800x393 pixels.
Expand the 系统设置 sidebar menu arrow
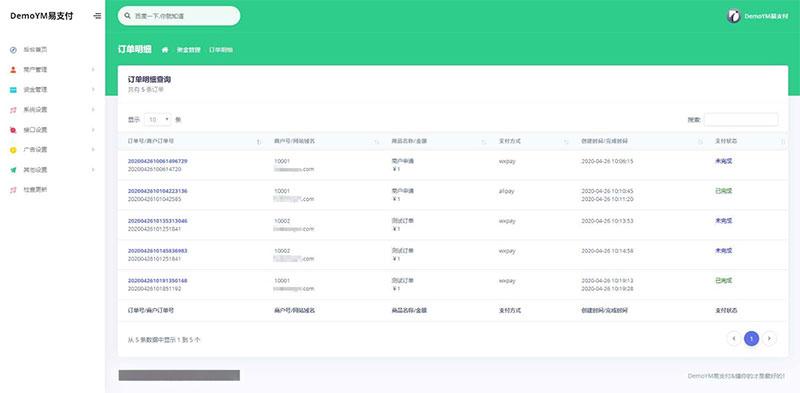tap(93, 110)
